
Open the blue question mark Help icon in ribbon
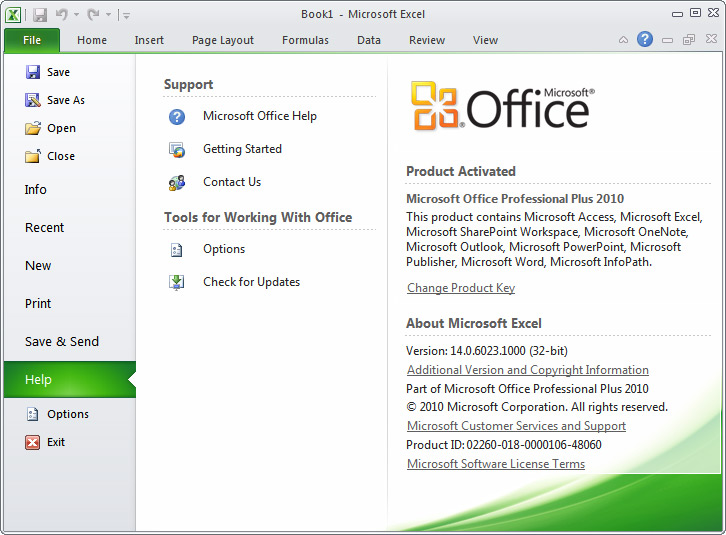(645, 39)
